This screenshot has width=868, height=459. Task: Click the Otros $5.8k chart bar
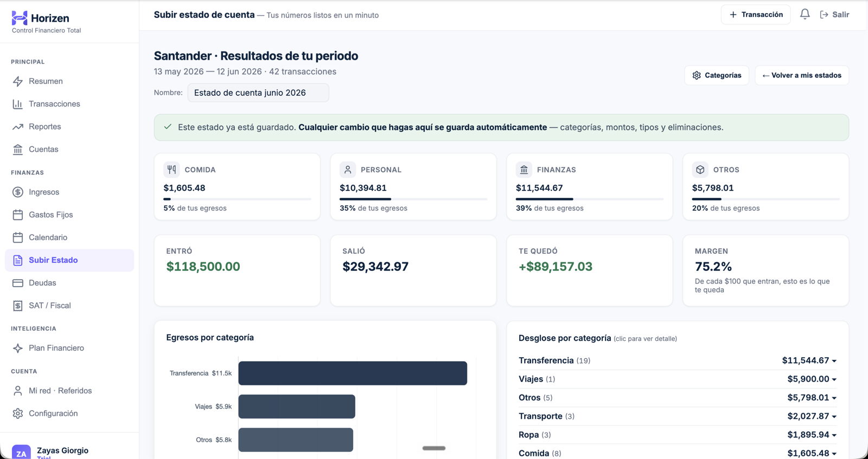pos(296,440)
